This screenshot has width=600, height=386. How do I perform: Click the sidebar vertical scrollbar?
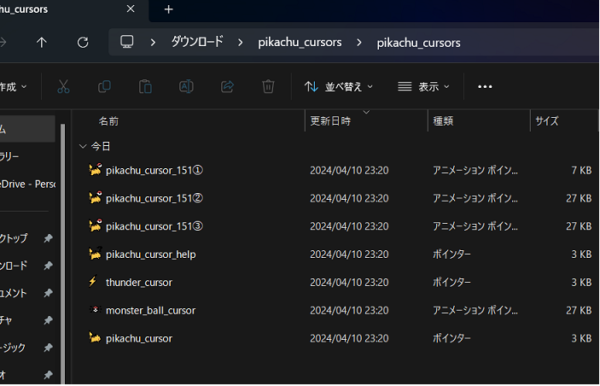pyautogui.click(x=63, y=253)
